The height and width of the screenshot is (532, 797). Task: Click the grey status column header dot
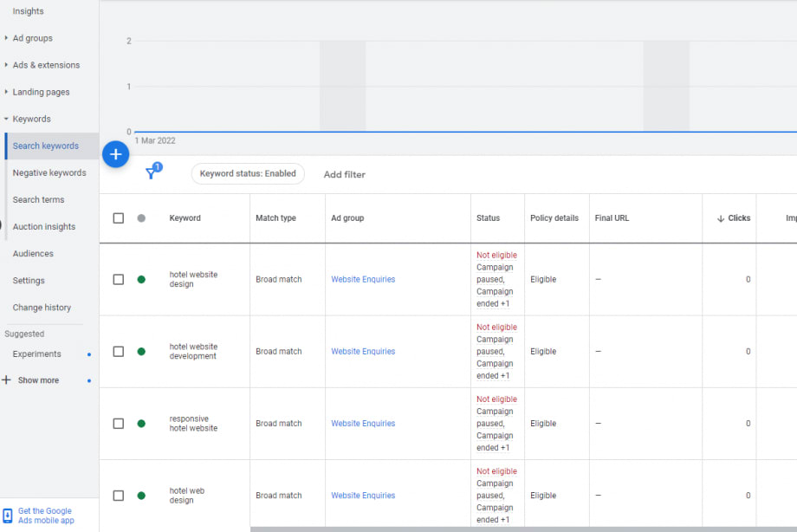pos(141,218)
